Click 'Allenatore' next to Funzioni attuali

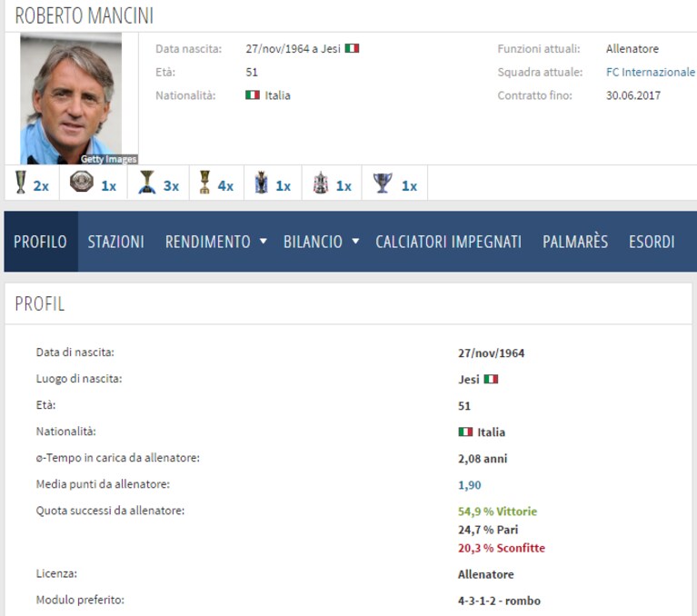(632, 49)
